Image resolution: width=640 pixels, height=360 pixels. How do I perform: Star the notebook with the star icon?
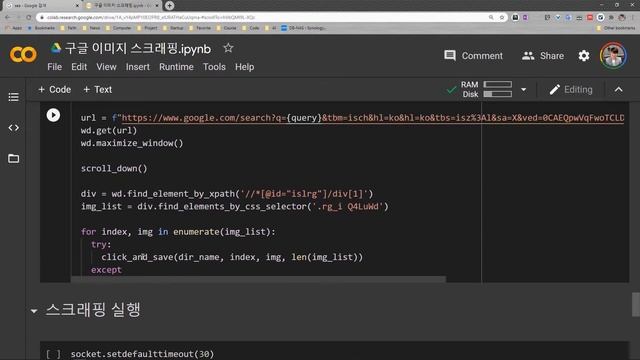(228, 48)
